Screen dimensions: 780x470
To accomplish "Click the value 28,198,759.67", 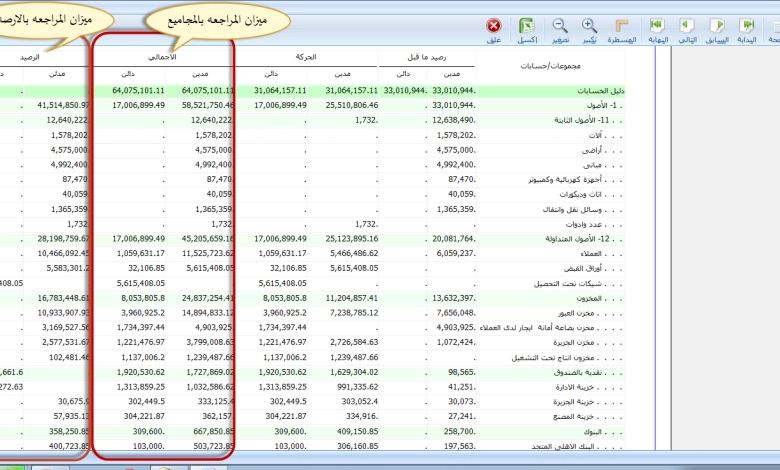I will (x=64, y=239).
